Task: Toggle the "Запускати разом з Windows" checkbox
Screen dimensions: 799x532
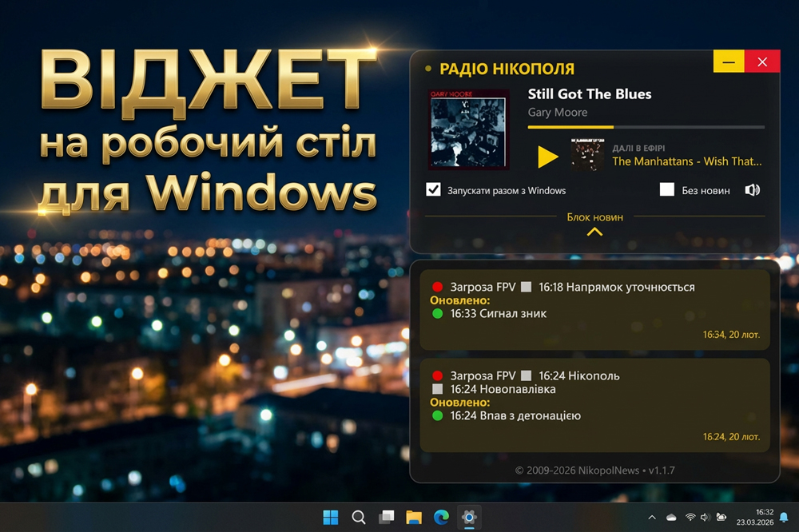Action: tap(434, 190)
